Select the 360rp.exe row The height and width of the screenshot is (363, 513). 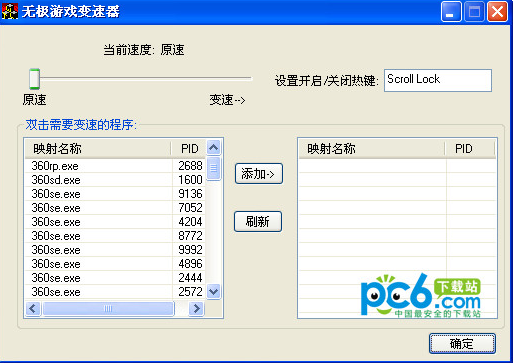pos(115,166)
